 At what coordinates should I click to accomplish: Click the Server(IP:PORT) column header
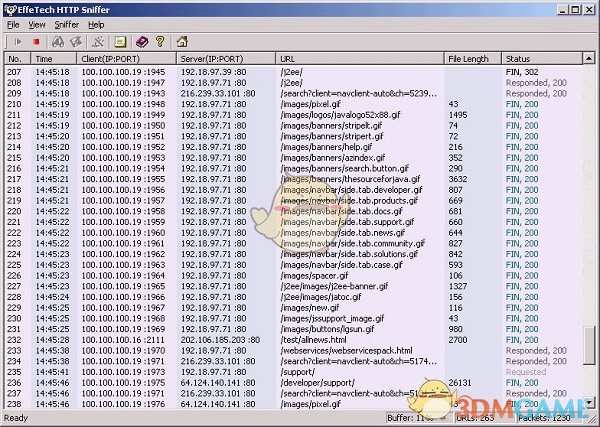coord(226,59)
